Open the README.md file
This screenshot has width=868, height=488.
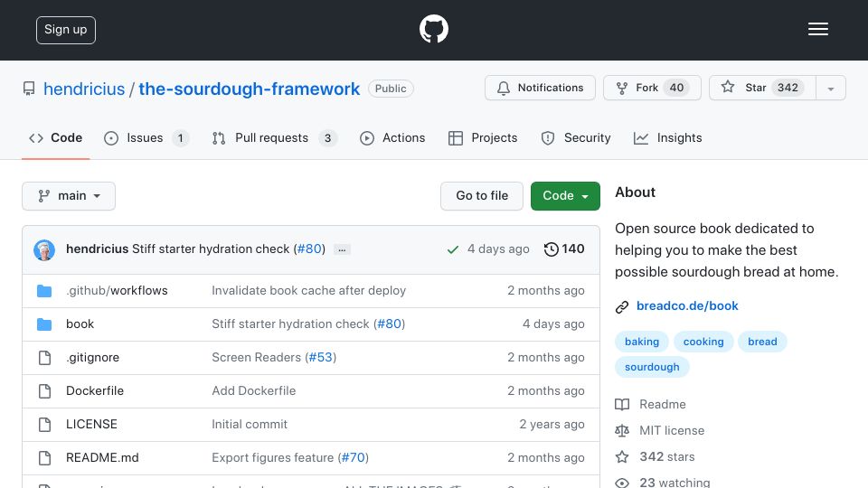(102, 457)
